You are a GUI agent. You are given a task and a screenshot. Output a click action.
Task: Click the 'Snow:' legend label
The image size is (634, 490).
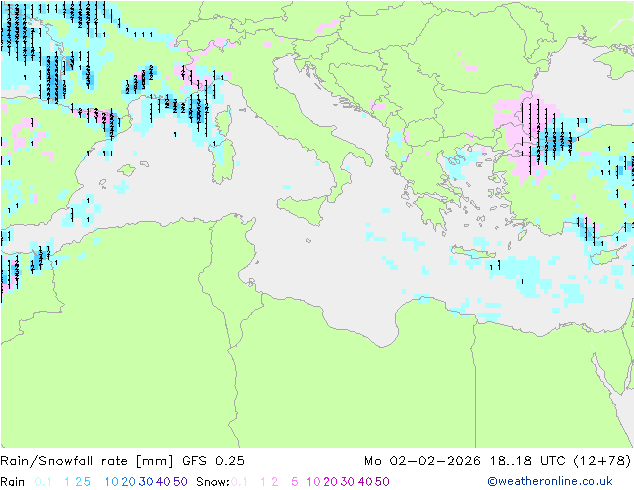click(213, 482)
